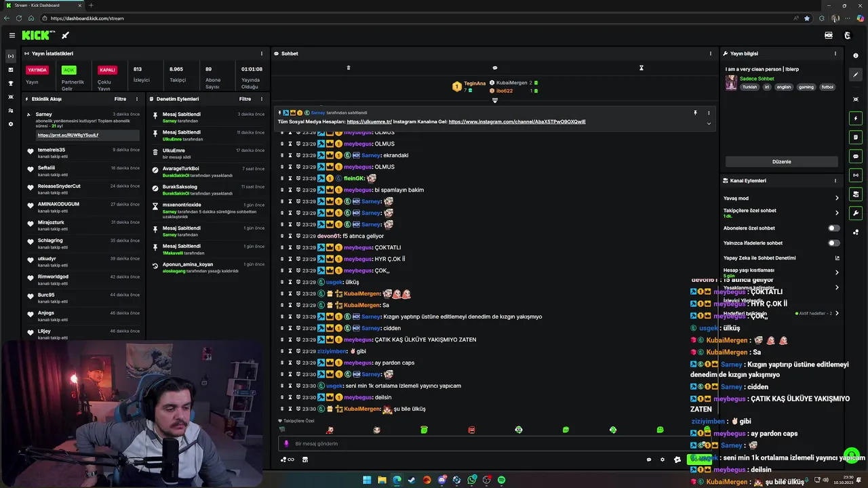Image resolution: width=868 pixels, height=488 pixels.
Task: Toggle Abonelere özel sohbet switch
Action: coord(833,228)
